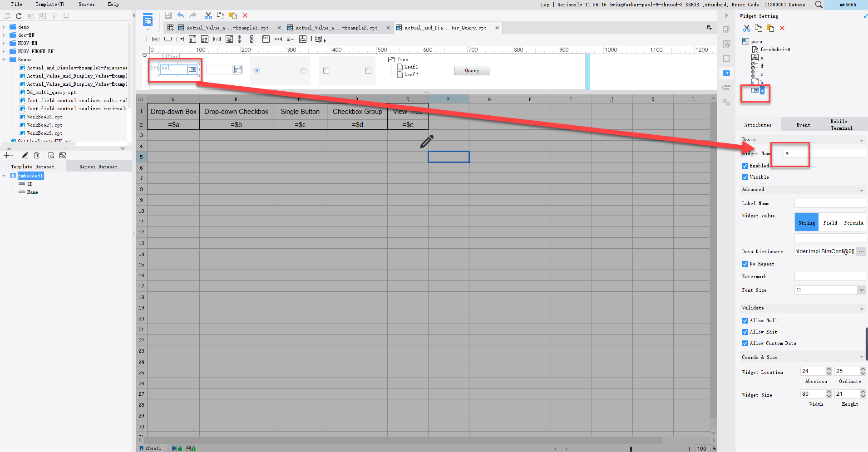
Task: Insert a password widget from the widget toolbar
Action: (278, 39)
